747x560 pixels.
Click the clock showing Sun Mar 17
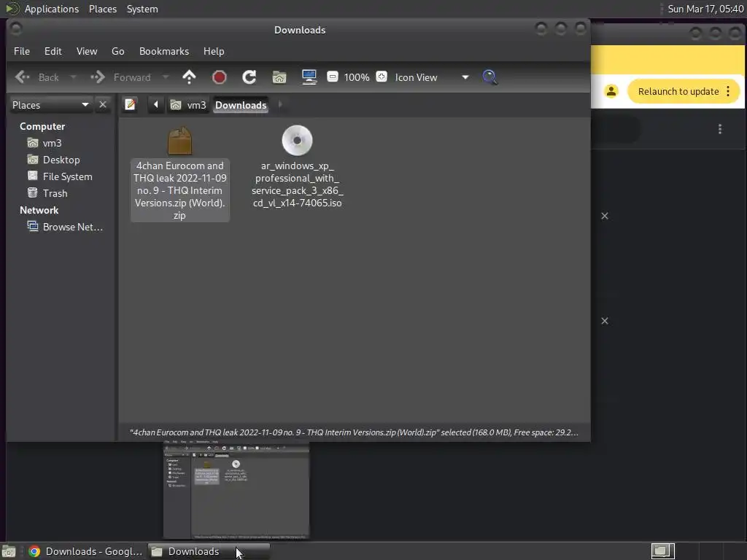[x=705, y=9]
